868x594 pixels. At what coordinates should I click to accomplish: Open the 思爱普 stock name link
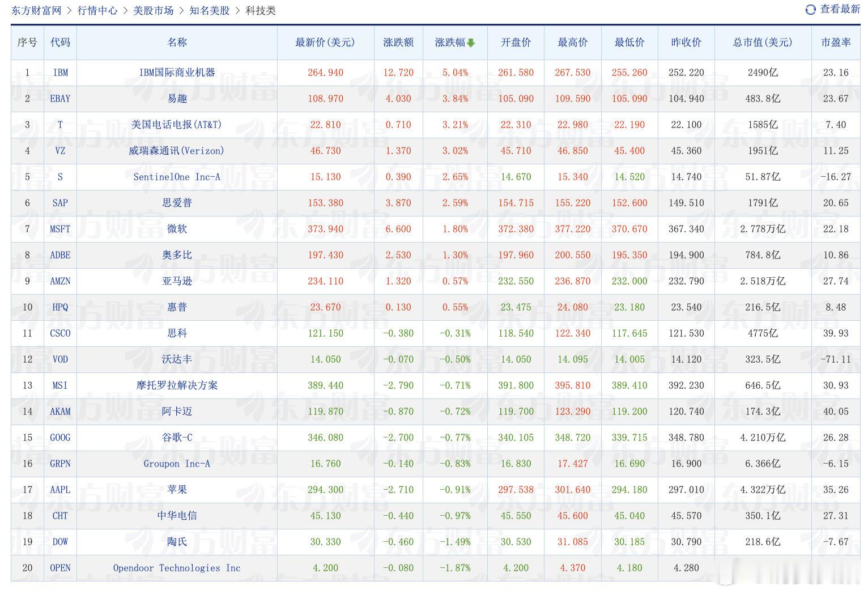click(177, 203)
